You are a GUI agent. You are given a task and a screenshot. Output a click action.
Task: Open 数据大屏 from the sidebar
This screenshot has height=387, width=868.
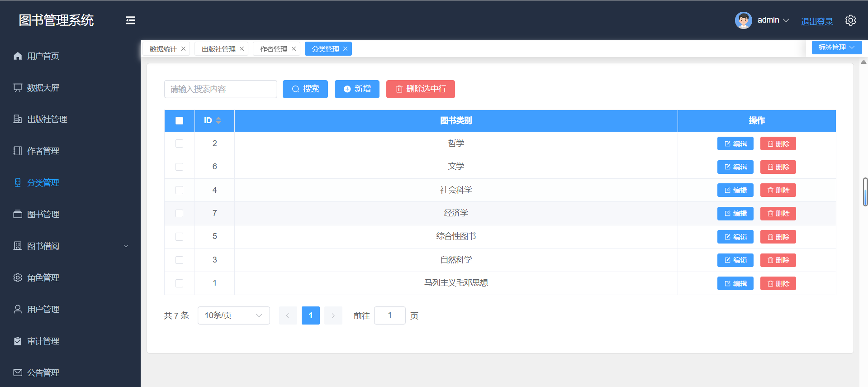70,87
